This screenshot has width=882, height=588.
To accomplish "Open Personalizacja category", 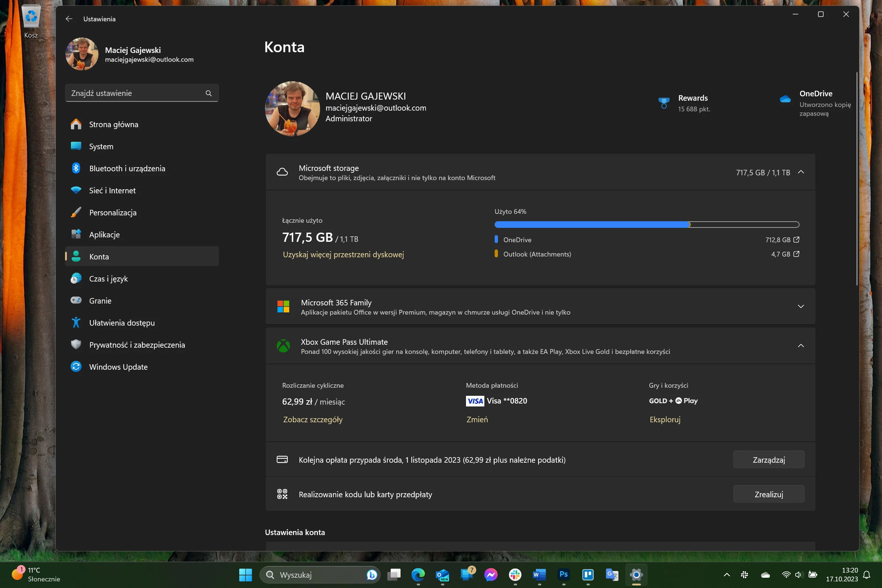I will click(x=142, y=213).
